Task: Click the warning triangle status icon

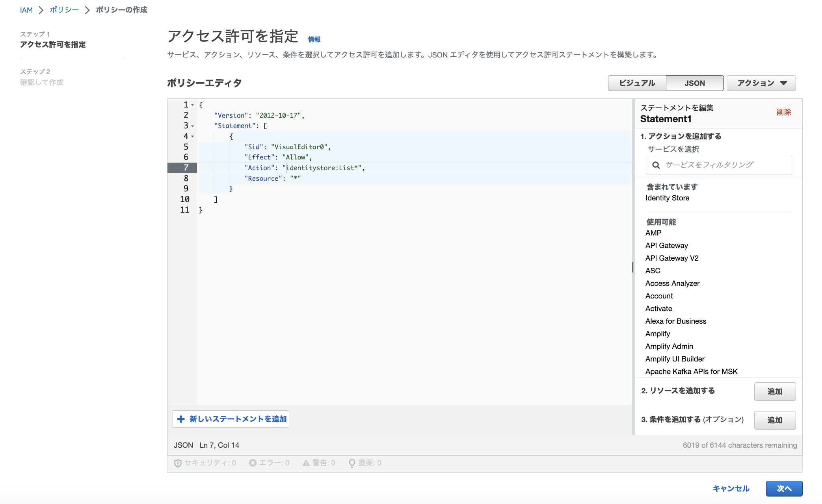Action: (x=306, y=463)
